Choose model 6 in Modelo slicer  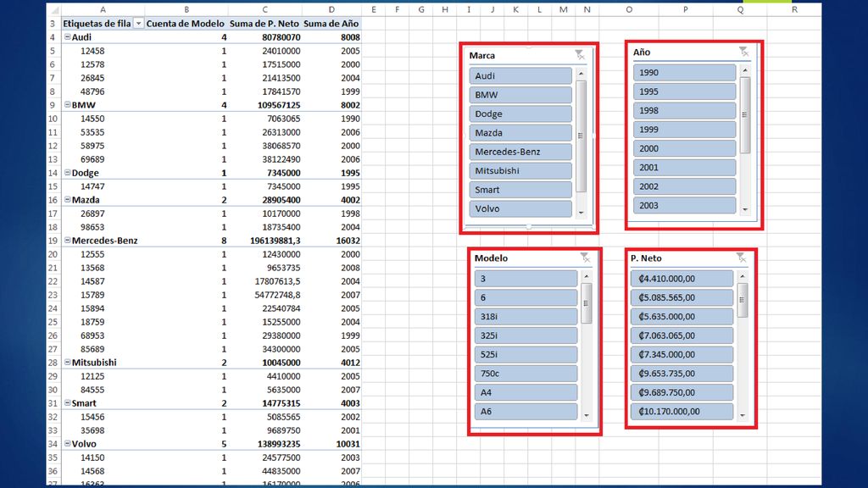(x=526, y=297)
